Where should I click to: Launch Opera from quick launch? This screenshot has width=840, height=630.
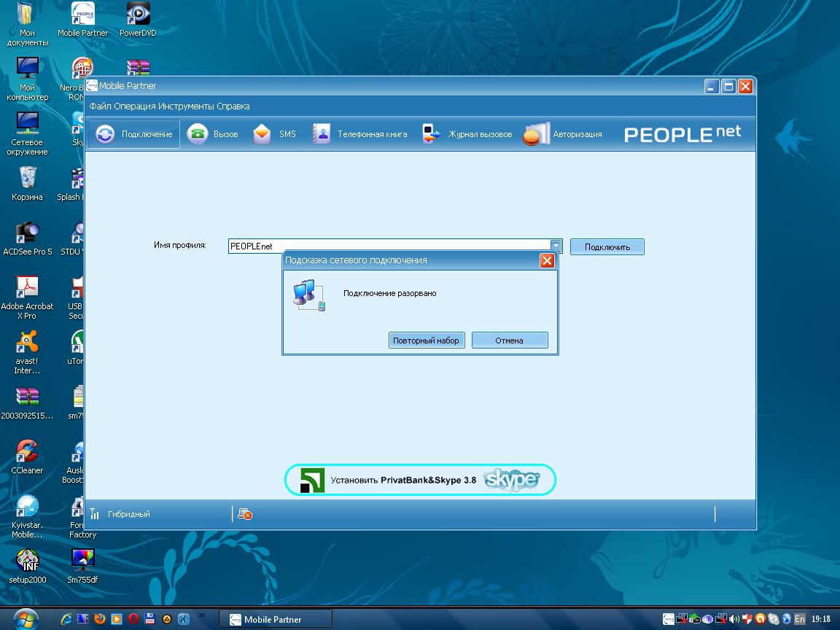pyautogui.click(x=133, y=619)
